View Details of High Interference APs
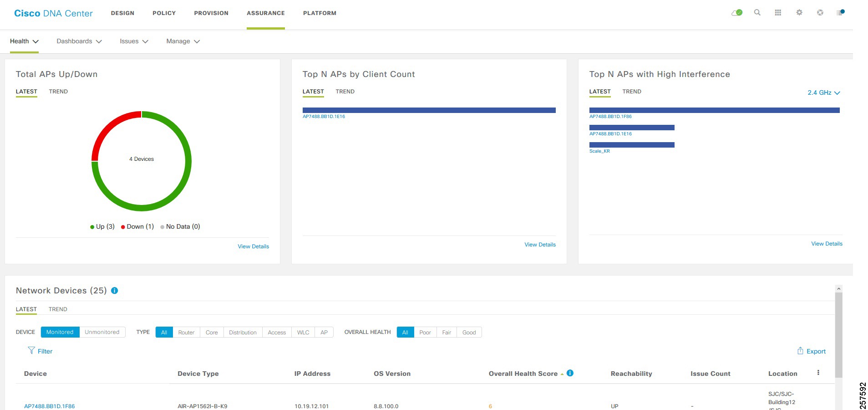Viewport: 868px width, 410px height. (x=827, y=244)
